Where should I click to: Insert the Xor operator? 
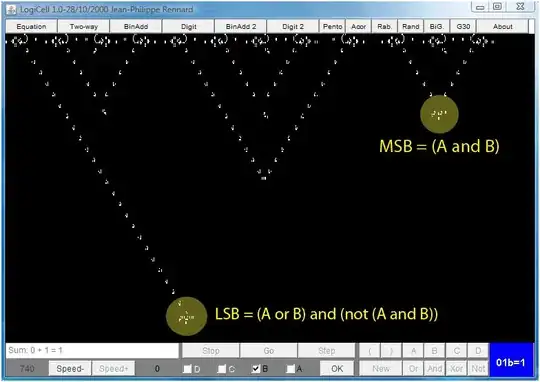pos(457,369)
